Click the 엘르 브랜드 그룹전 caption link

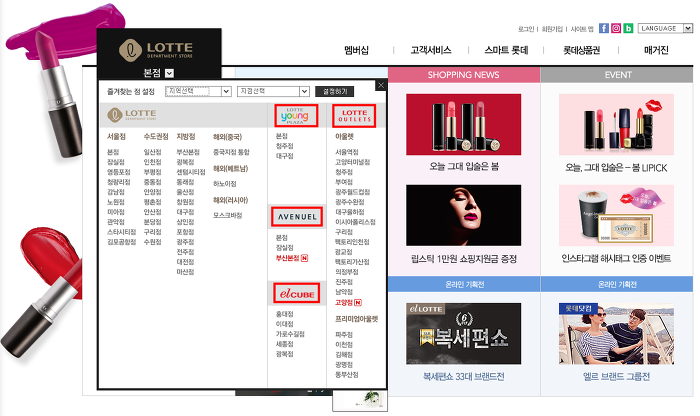coord(616,377)
